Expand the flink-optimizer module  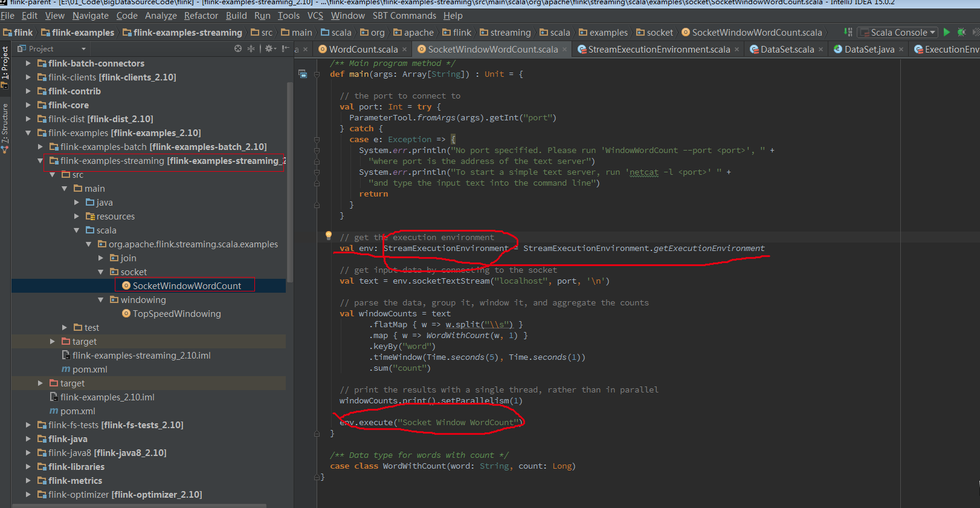pyautogui.click(x=28, y=494)
